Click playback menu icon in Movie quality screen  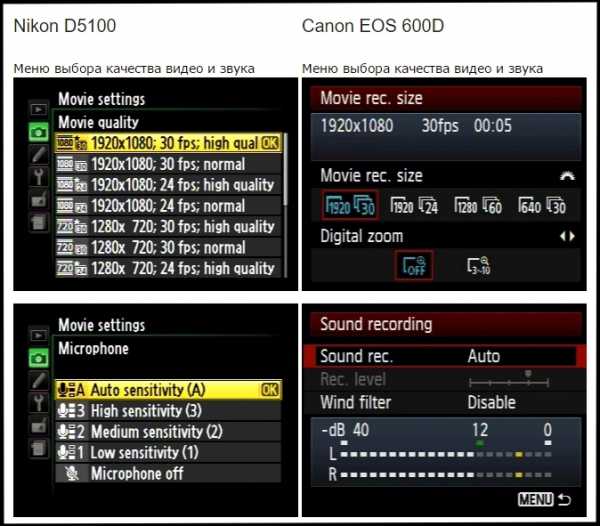(39, 110)
